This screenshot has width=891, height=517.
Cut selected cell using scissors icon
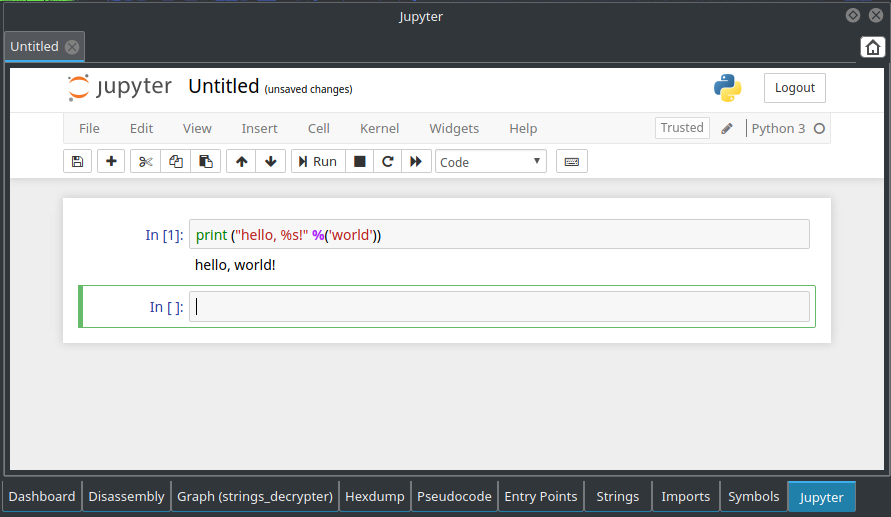145,161
